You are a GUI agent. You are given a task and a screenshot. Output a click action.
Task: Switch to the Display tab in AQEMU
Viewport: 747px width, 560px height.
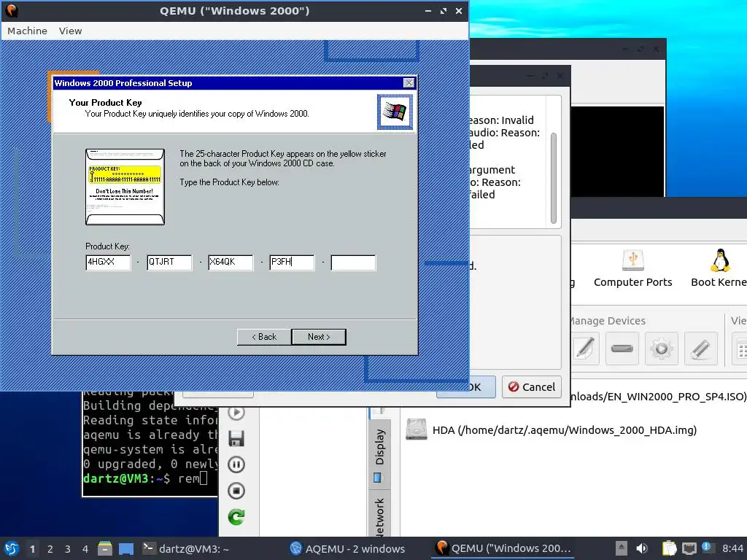379,454
